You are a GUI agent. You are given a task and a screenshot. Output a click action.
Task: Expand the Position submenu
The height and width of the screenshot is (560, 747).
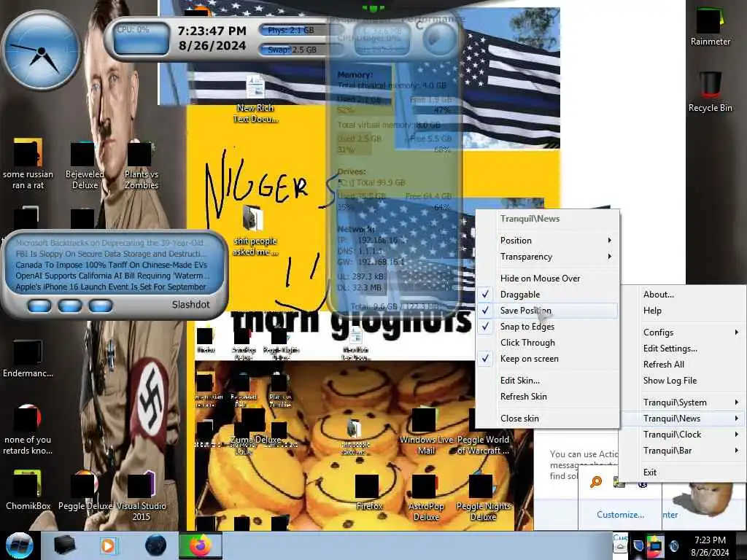point(548,241)
